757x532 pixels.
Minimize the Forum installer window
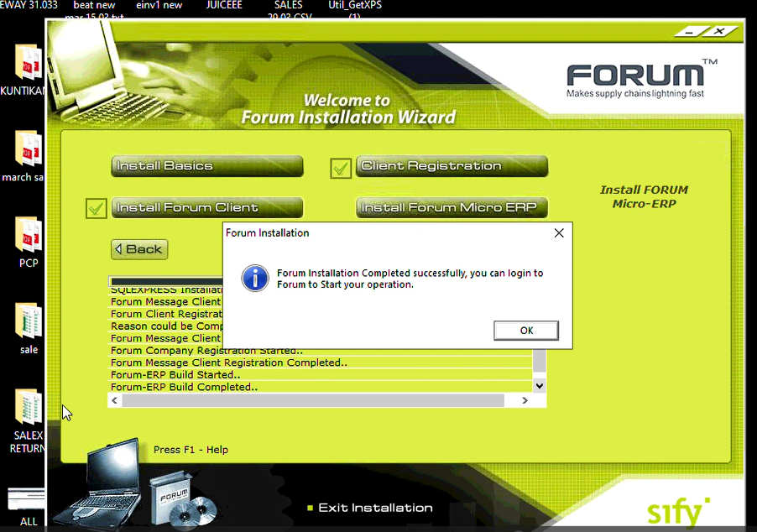689,33
